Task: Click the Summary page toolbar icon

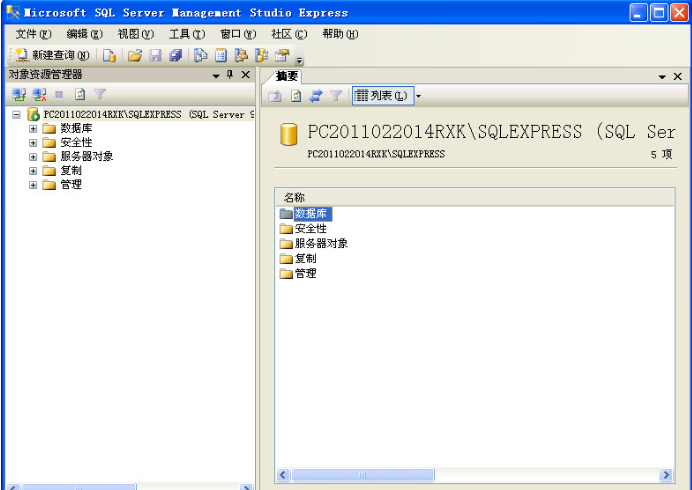Action: click(x=221, y=55)
